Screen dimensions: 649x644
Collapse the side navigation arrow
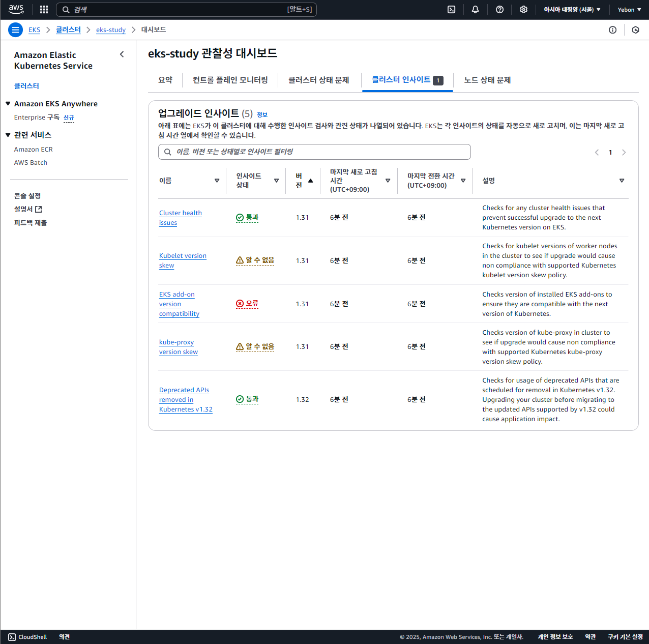(x=122, y=54)
